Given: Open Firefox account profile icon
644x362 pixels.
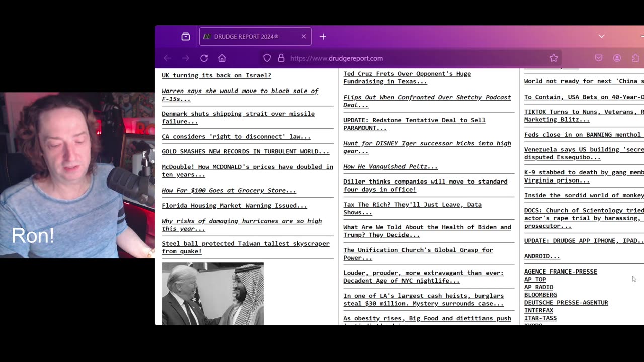Looking at the screenshot, I should (617, 58).
